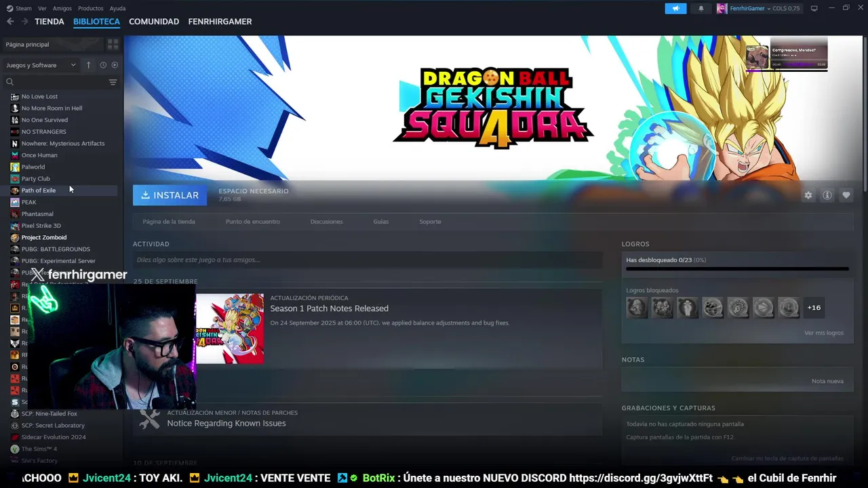868x488 pixels.
Task: Click the Steam logo menu
Action: coord(19,8)
